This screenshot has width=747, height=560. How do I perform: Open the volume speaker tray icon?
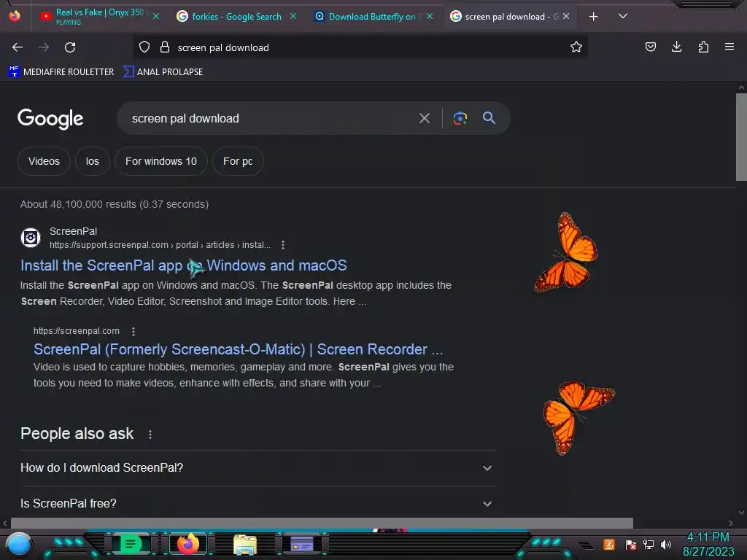coord(666,544)
